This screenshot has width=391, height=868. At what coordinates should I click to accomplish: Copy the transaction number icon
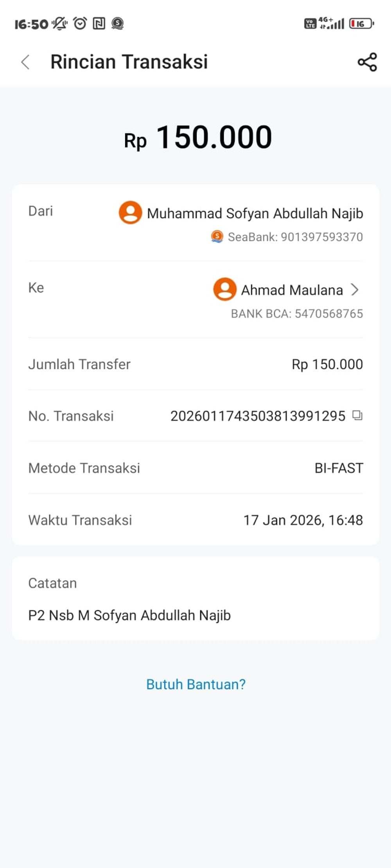[357, 415]
